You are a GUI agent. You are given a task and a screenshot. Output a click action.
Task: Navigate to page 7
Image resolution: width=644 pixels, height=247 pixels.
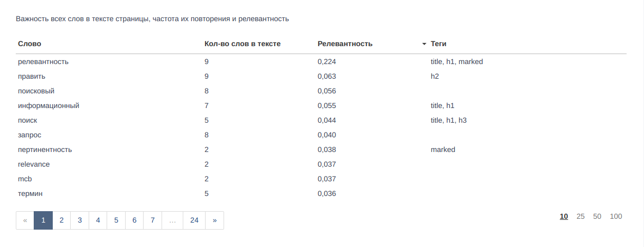tap(153, 220)
